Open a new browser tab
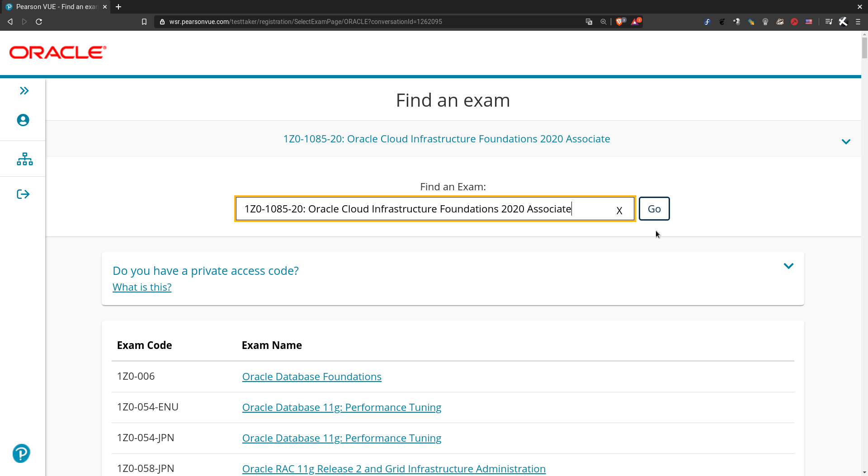Screen dimensions: 868x476 point(118,7)
